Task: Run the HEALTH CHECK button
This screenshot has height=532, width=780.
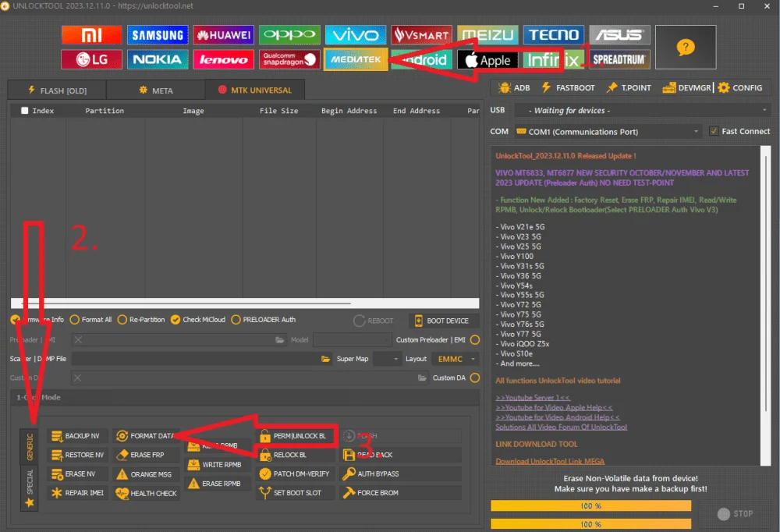Action: pos(145,493)
